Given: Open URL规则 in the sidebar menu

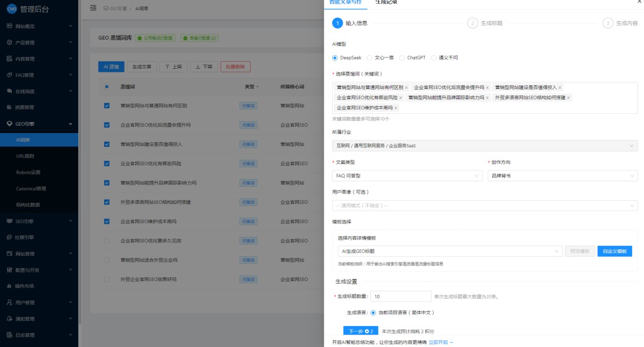Looking at the screenshot, I should [x=25, y=156].
